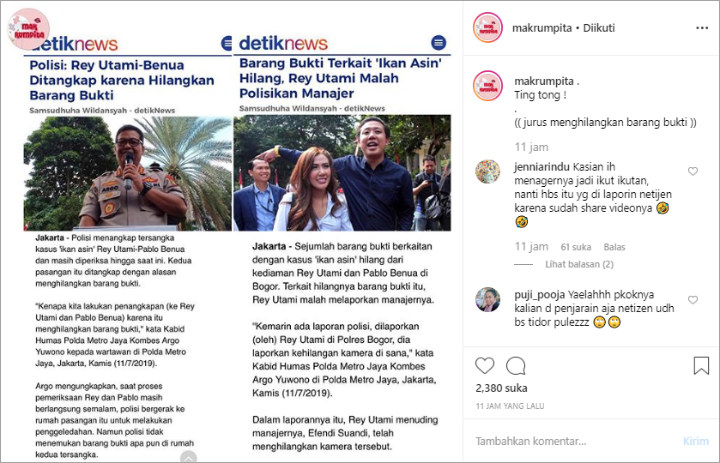Like jenniarindu's comment with small heart

pos(693,171)
